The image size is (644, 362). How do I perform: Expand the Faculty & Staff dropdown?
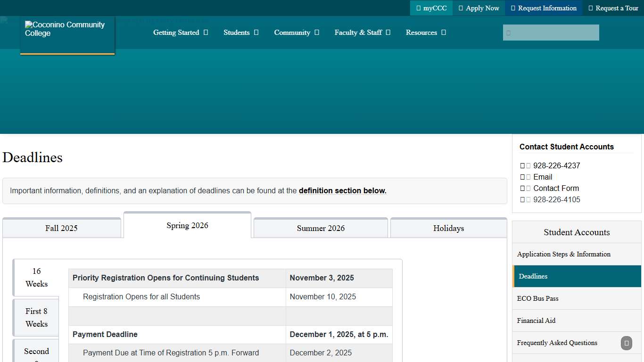tap(388, 33)
